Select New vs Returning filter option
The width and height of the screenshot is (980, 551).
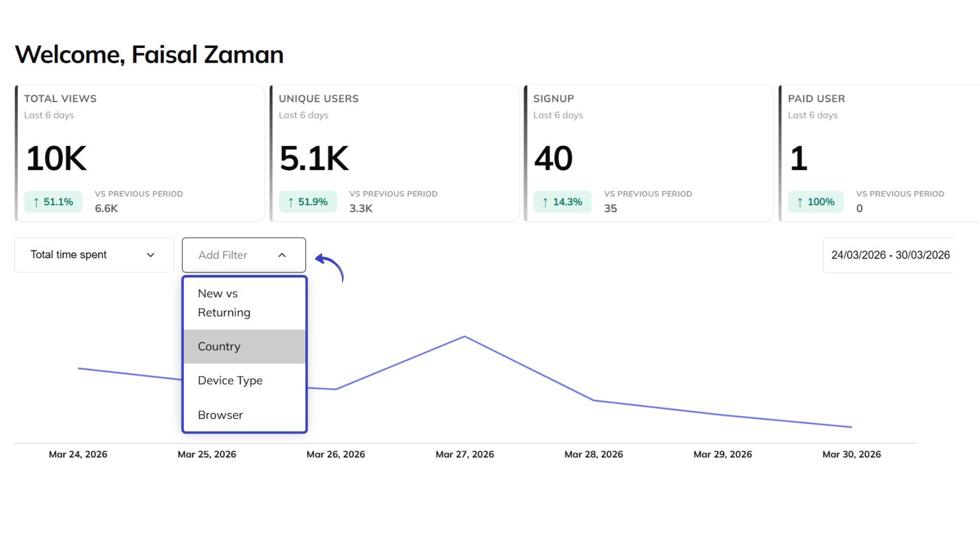click(224, 303)
